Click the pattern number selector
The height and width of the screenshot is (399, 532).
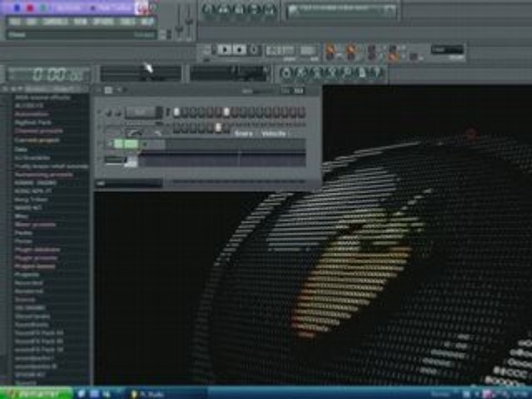pyautogui.click(x=308, y=50)
